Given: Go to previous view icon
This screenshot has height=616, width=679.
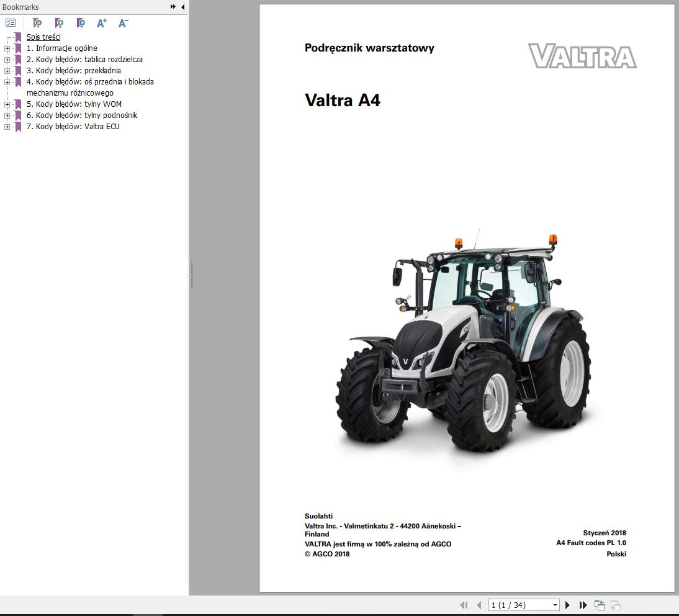Looking at the screenshot, I should (599, 604).
